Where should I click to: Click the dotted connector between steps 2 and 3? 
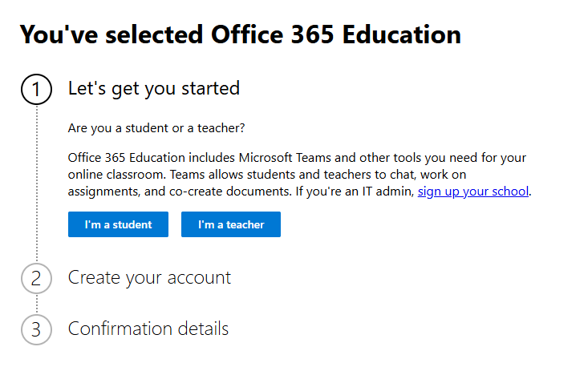tap(36, 304)
